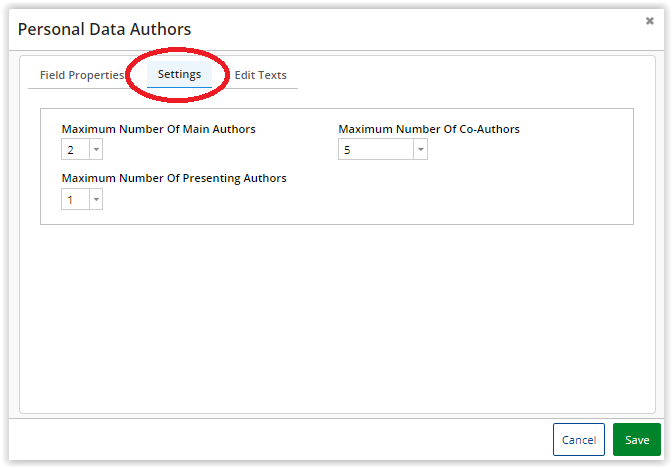The image size is (672, 468).
Task: Expand the Presenting Authors dropdown arrow
Action: tap(96, 200)
